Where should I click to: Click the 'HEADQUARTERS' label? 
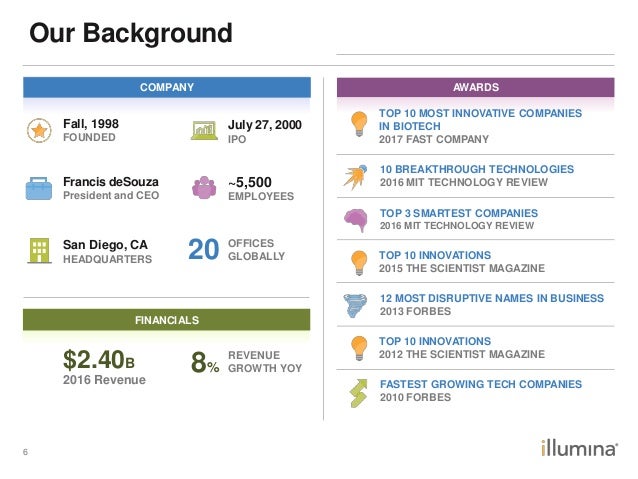pos(107,259)
